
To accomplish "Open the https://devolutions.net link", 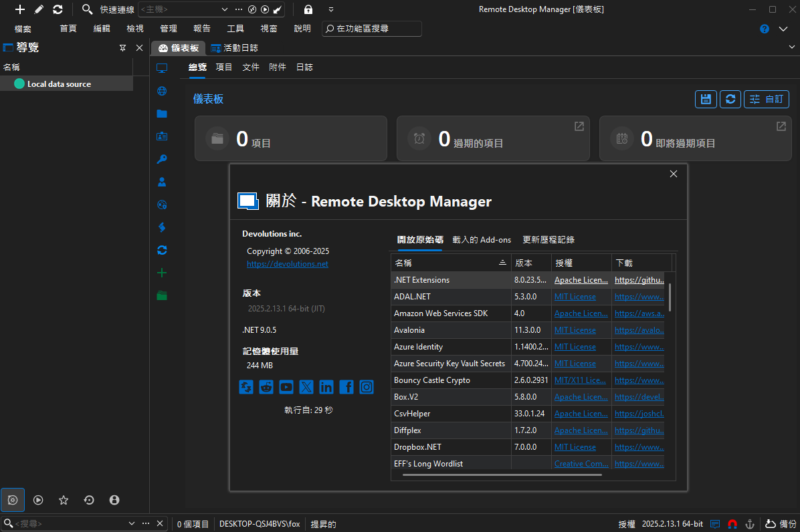I will pyautogui.click(x=287, y=264).
